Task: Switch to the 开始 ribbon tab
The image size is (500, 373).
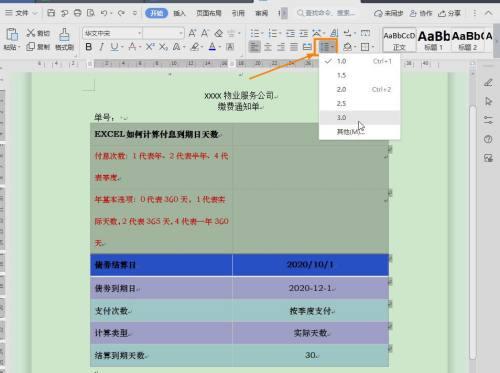Action: (x=156, y=13)
